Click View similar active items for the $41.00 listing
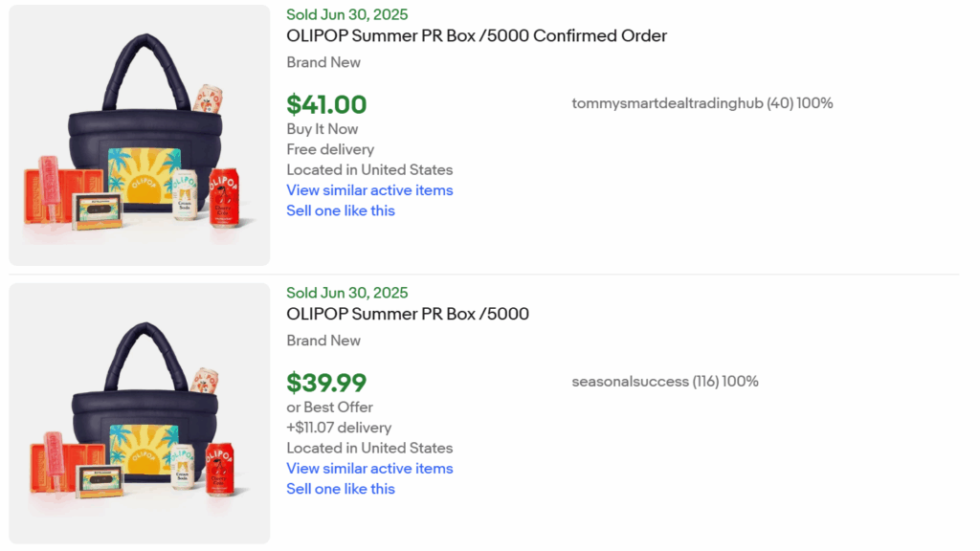 369,190
